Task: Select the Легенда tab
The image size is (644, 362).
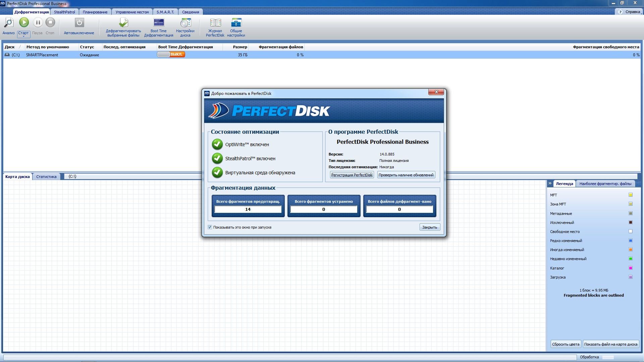Action: tap(564, 184)
